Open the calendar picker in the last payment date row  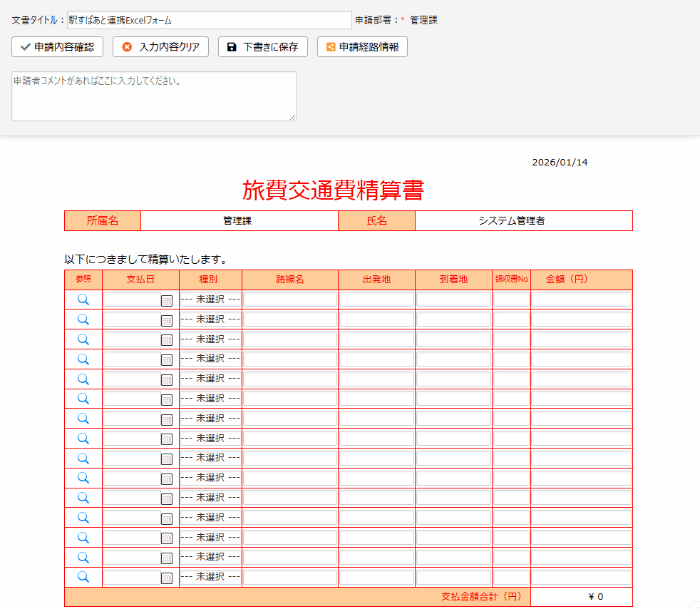pos(167,578)
